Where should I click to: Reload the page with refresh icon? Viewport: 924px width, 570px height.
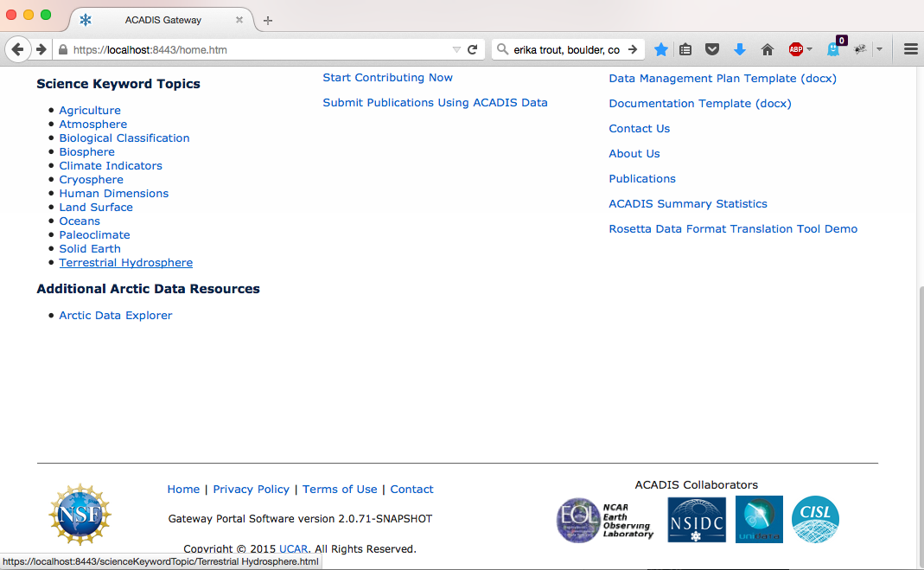[473, 50]
